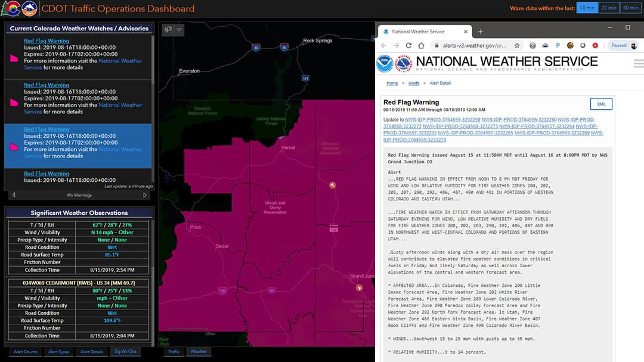This screenshot has width=644, height=362.
Task: Click the CDOT round logo in the dashboard header
Action: (x=29, y=8)
